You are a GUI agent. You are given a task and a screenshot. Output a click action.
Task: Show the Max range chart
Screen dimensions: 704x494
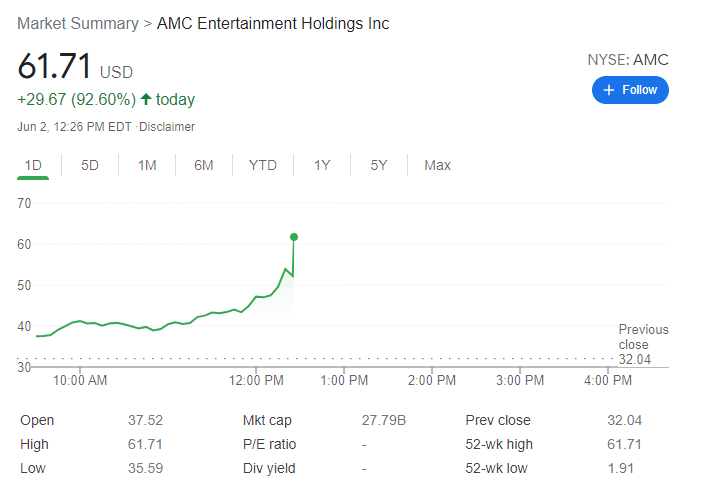click(437, 165)
